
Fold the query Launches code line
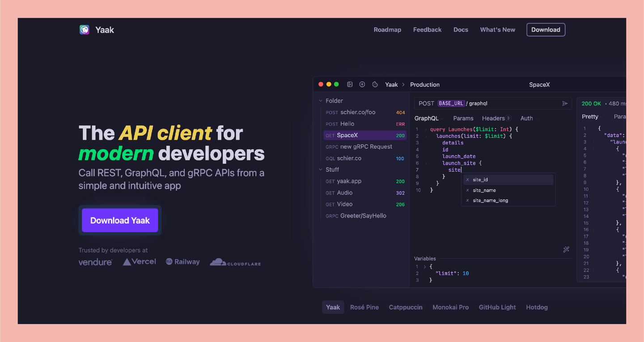pyautogui.click(x=426, y=129)
